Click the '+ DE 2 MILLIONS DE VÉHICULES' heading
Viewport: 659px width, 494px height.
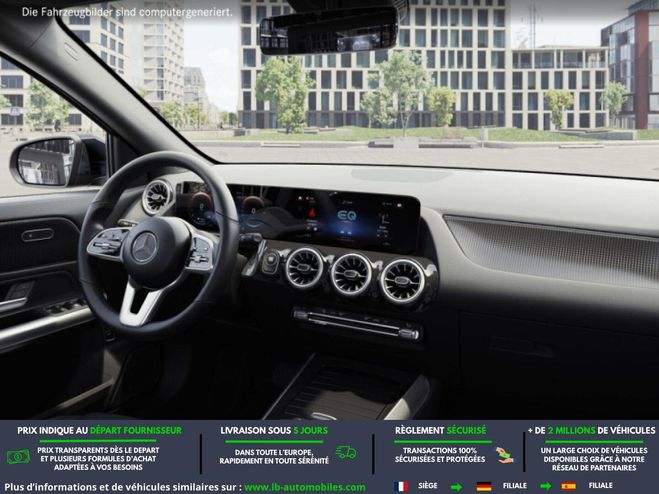click(591, 431)
